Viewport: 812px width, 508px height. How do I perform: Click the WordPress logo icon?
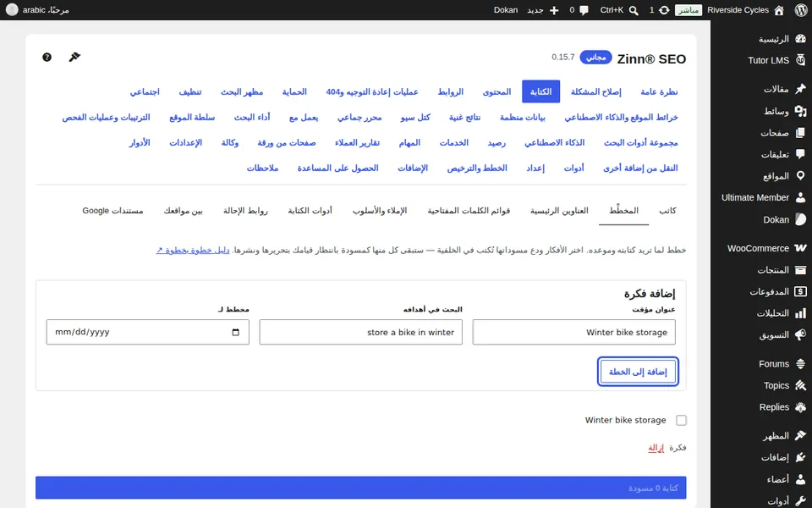pos(801,10)
